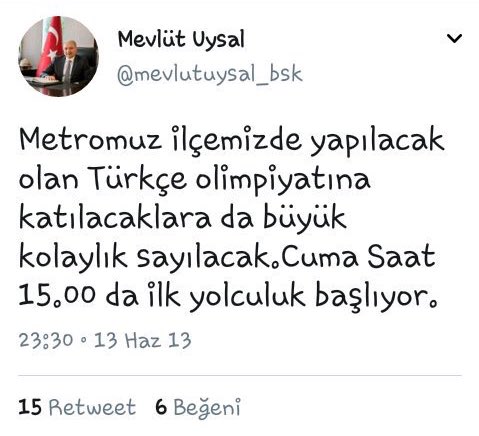Click the 15.00 time in the tweet text
Viewport: 479px width, 436px height.
pyautogui.click(x=57, y=295)
